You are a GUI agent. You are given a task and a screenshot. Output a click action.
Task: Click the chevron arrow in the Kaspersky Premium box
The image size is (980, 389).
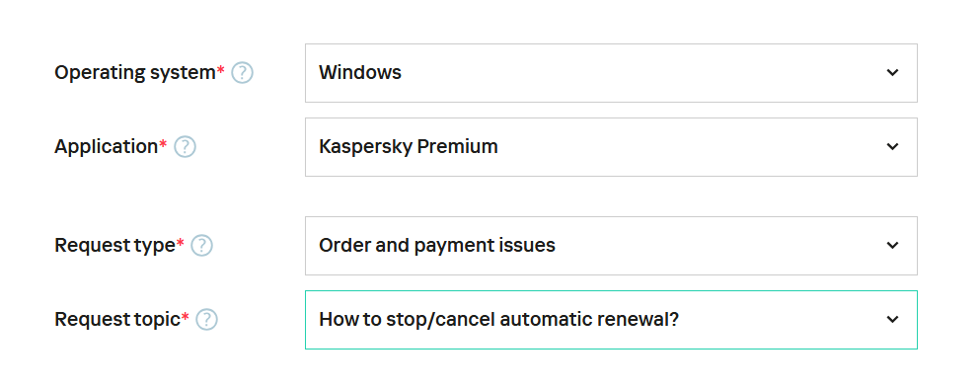tap(892, 146)
